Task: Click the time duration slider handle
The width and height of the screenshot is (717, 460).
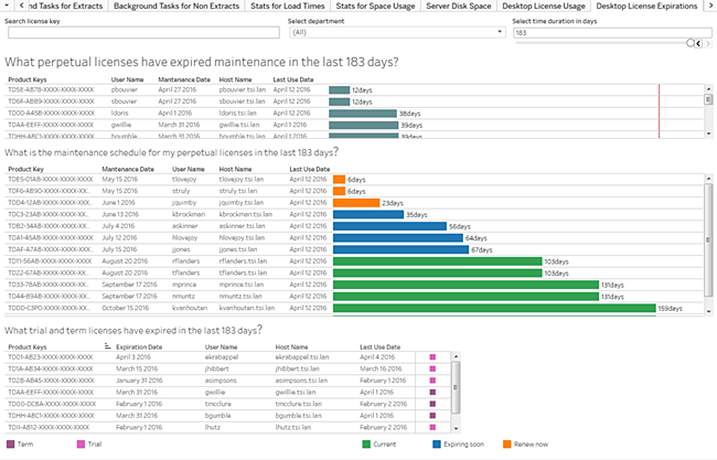Action: coord(690,43)
